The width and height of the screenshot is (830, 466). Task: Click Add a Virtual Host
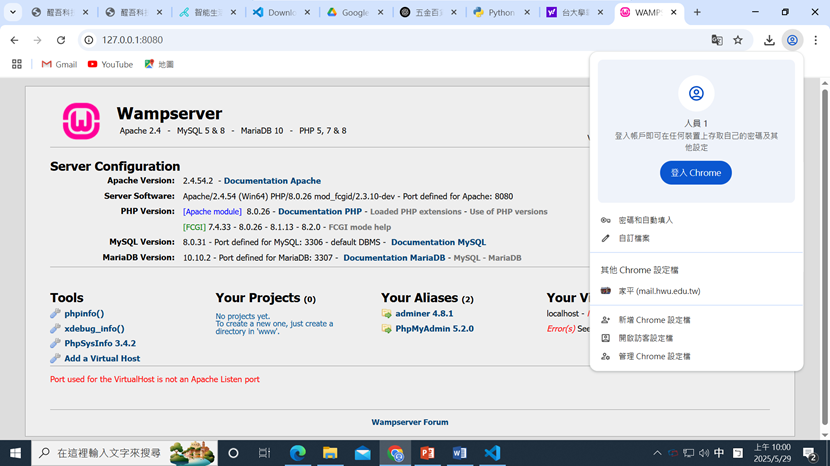pos(102,359)
